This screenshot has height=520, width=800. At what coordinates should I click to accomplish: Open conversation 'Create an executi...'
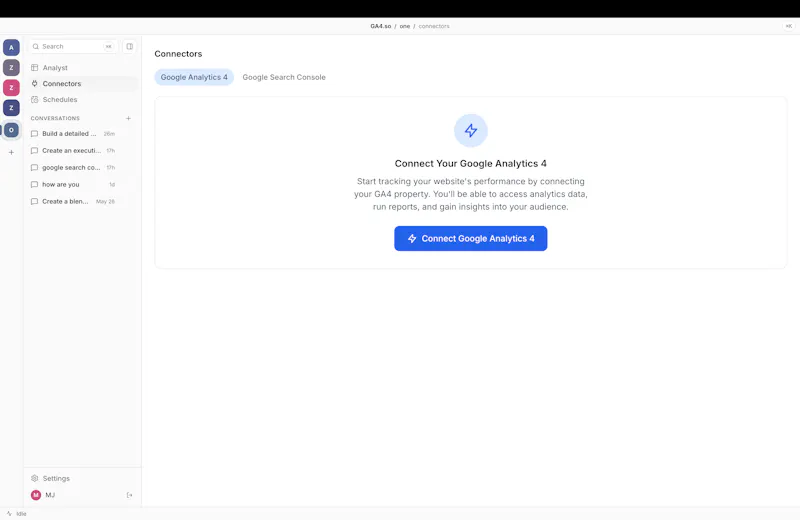point(73,151)
